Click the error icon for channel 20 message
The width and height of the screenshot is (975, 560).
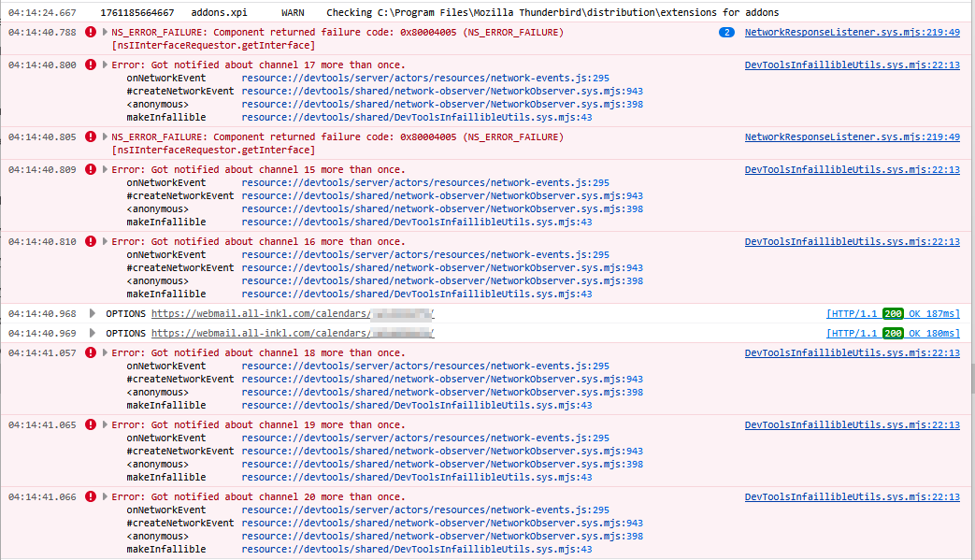[x=91, y=496]
